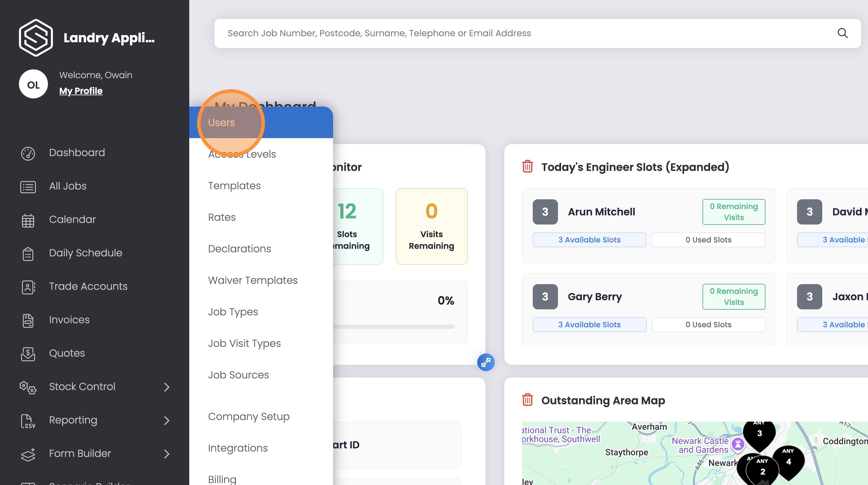
Task: Click the blue expand widget button
Action: point(485,362)
